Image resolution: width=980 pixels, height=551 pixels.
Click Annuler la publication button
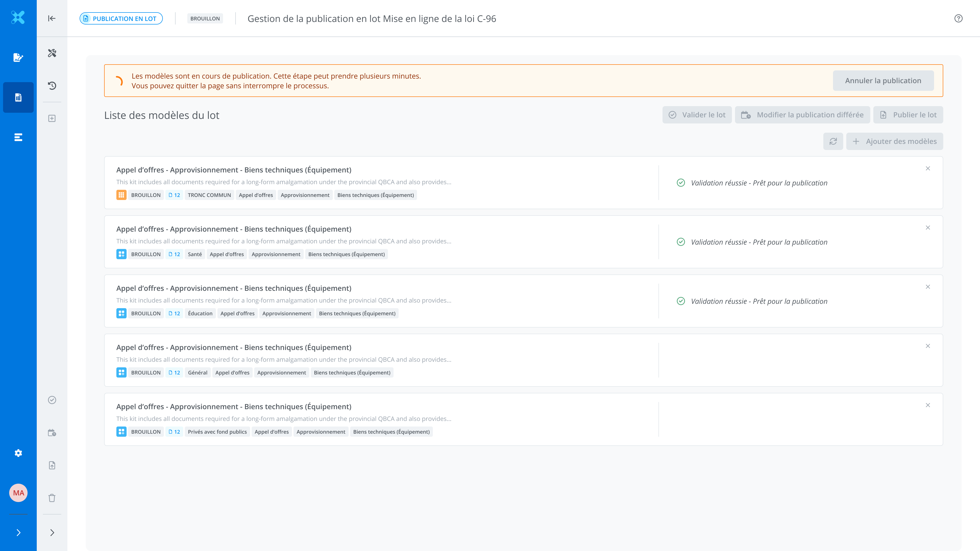tap(883, 81)
